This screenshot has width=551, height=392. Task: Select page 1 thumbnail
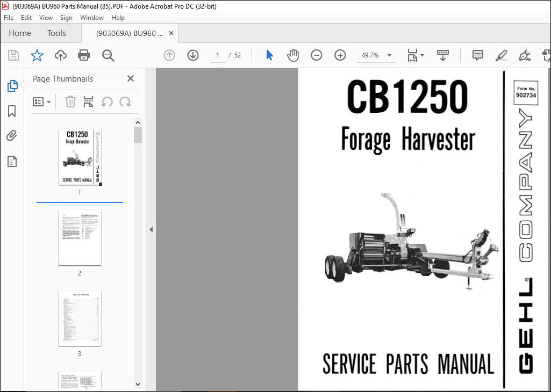(x=80, y=157)
